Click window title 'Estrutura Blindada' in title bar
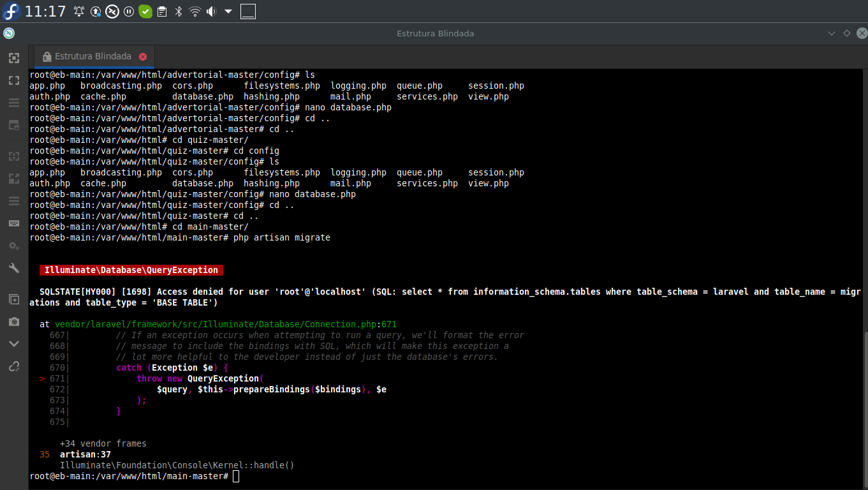 click(436, 33)
